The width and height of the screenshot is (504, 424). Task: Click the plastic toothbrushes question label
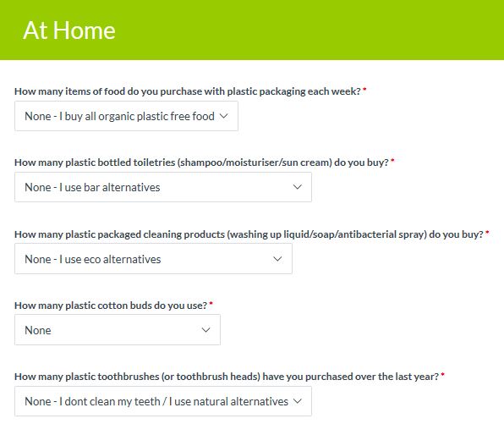coord(227,377)
